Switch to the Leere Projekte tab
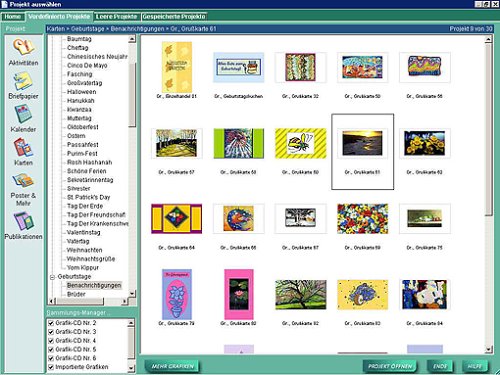The height and width of the screenshot is (375, 500). (116, 16)
